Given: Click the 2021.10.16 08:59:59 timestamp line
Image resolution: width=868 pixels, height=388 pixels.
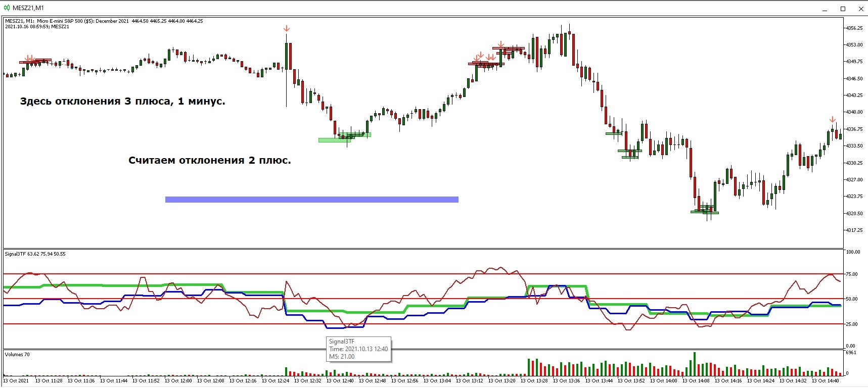Looking at the screenshot, I should (x=37, y=27).
